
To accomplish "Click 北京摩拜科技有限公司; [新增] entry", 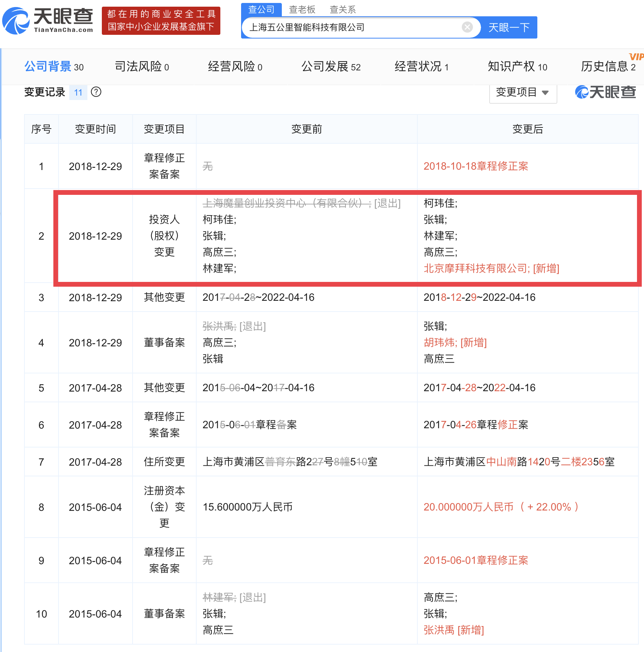I will pyautogui.click(x=491, y=268).
